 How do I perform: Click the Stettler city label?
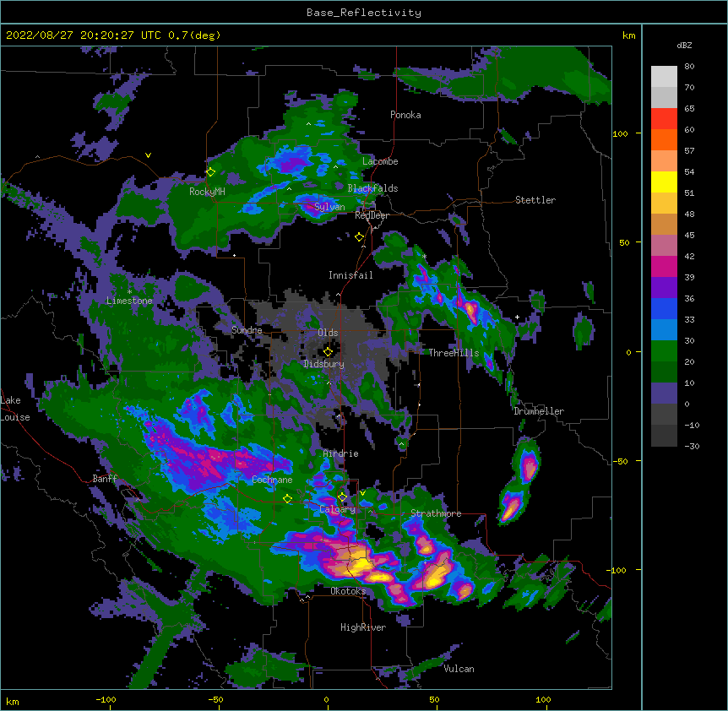[x=535, y=200]
